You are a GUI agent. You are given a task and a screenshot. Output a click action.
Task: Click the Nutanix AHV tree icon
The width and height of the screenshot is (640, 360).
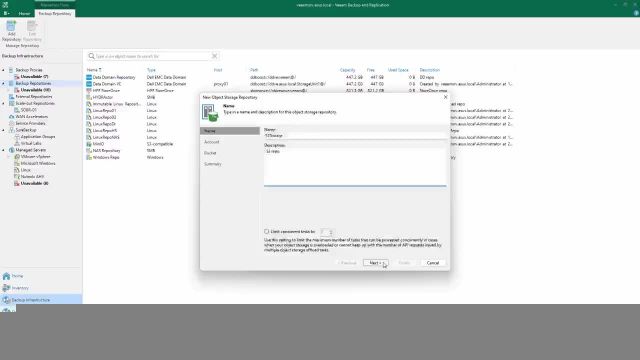(17, 177)
